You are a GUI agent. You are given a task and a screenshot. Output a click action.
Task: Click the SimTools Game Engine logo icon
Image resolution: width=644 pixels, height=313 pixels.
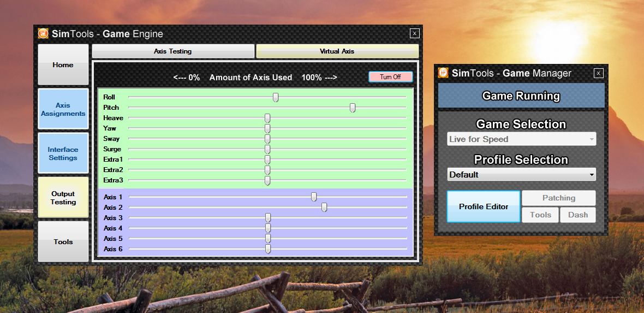43,33
